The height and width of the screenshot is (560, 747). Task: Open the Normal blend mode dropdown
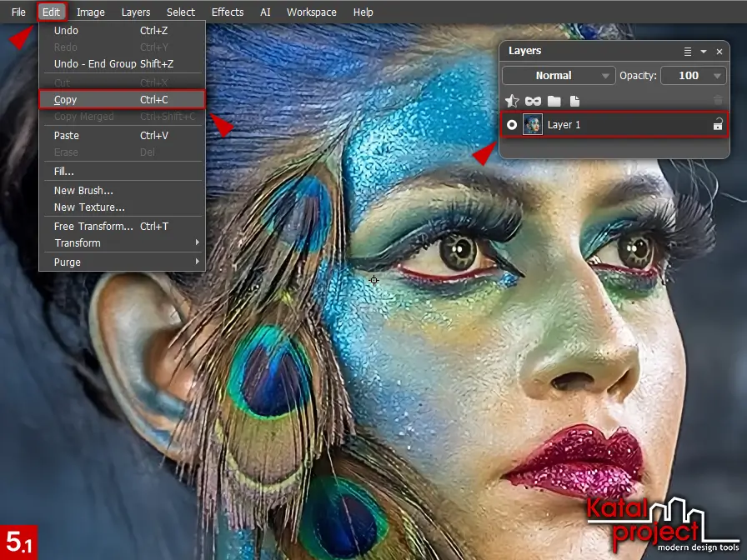pyautogui.click(x=559, y=76)
